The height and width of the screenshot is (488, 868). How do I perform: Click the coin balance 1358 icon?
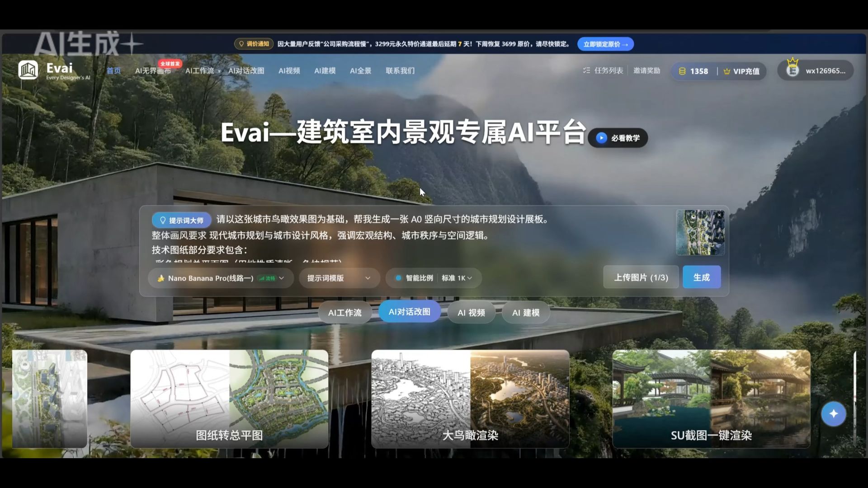(x=683, y=71)
